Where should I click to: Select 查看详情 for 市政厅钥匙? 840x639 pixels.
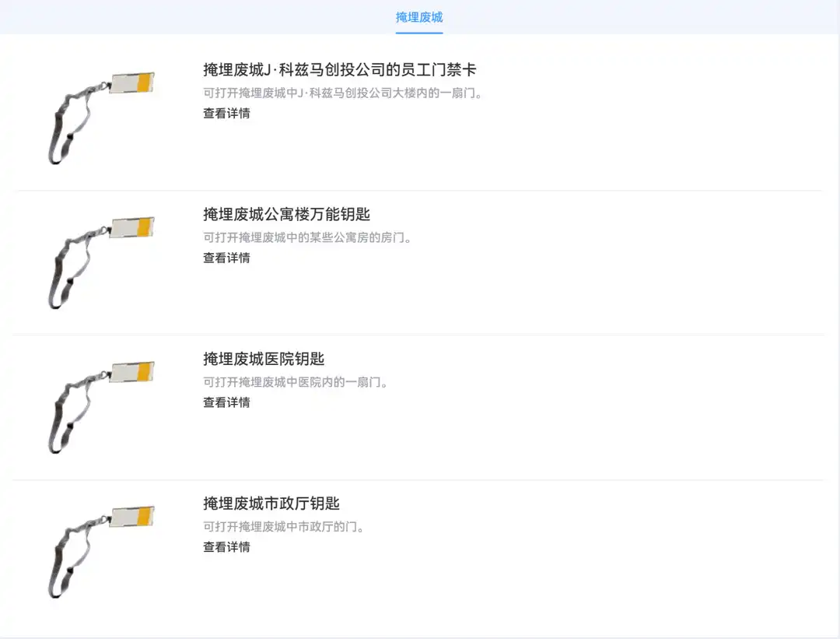click(226, 548)
